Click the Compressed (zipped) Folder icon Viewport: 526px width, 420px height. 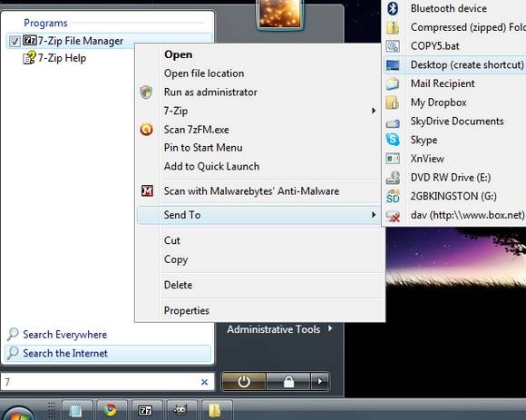click(x=393, y=27)
